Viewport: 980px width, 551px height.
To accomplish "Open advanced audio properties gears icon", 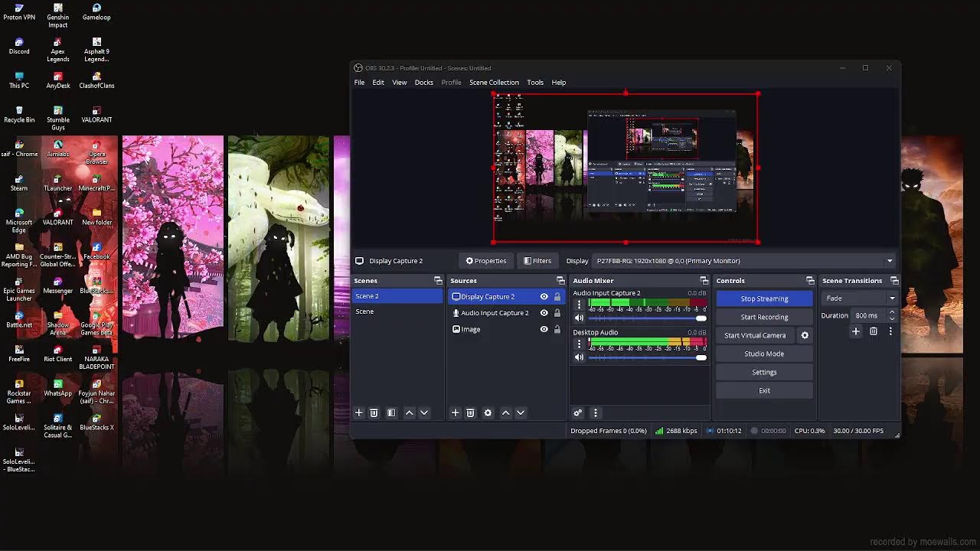I will coord(578,412).
